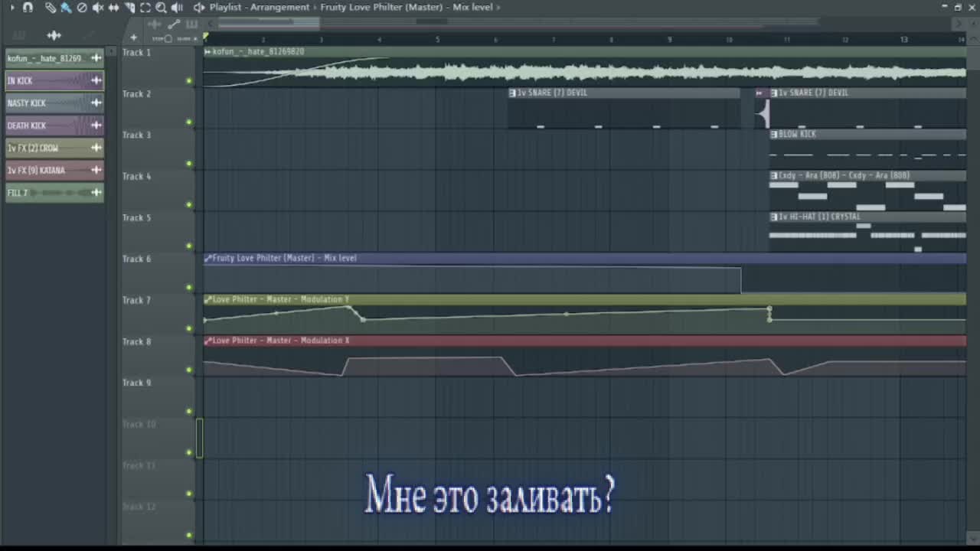Select the Mute tool
Screen dimensions: 980x551
pos(98,7)
